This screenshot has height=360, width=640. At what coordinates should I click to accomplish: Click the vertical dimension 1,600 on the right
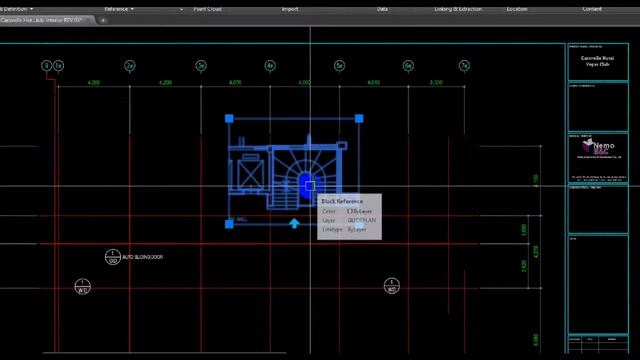(x=524, y=229)
